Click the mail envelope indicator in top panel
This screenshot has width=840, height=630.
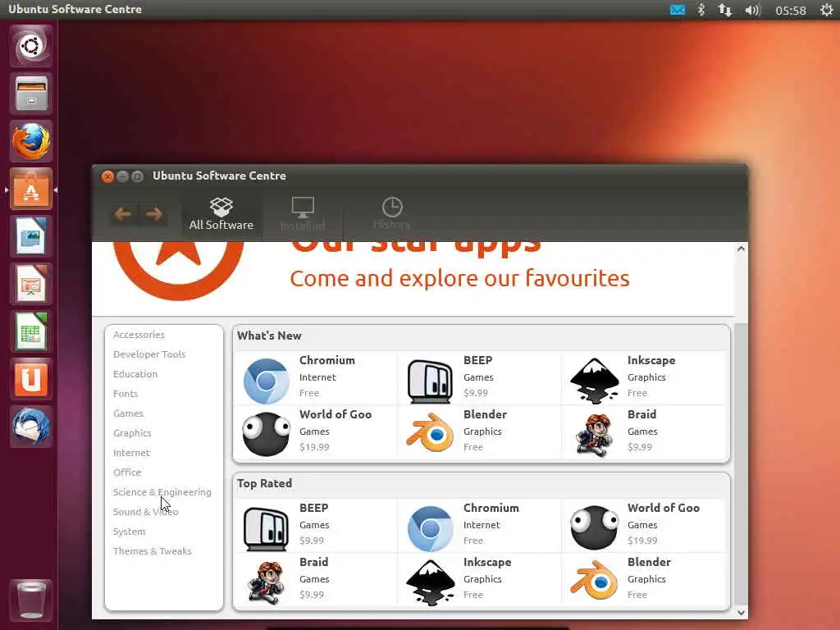(677, 10)
